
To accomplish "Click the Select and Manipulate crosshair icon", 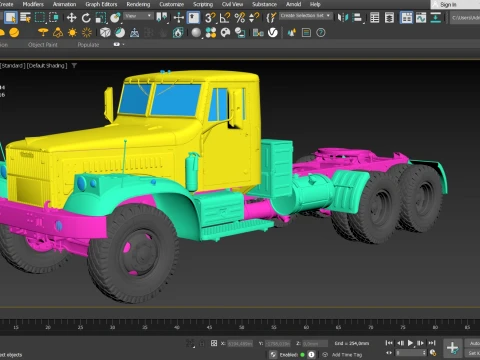I will [x=179, y=18].
